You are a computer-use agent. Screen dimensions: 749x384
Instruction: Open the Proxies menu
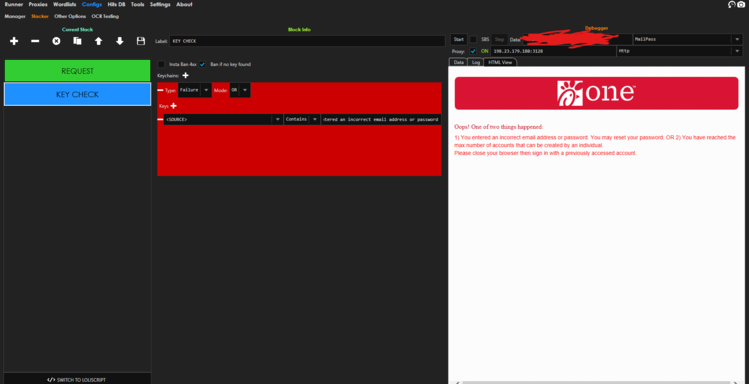click(38, 4)
